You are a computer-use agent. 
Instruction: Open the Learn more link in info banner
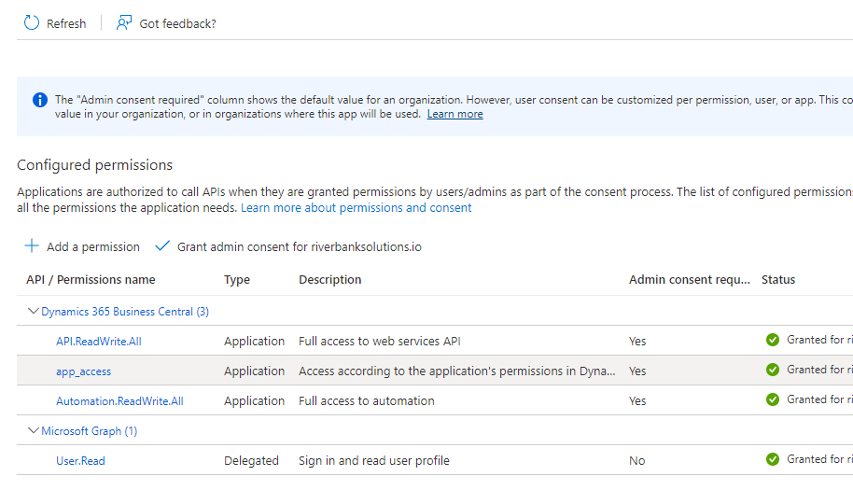click(454, 114)
